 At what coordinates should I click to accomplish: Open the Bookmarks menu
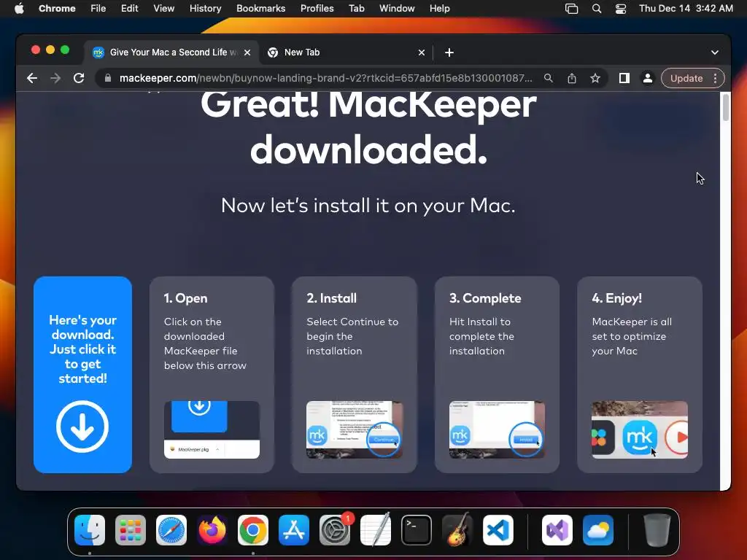coord(260,8)
